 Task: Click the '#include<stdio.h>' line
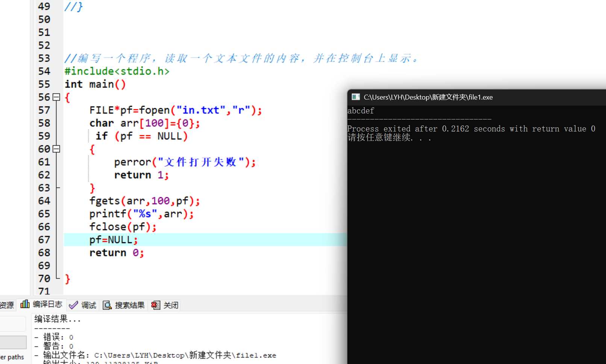[x=117, y=71]
